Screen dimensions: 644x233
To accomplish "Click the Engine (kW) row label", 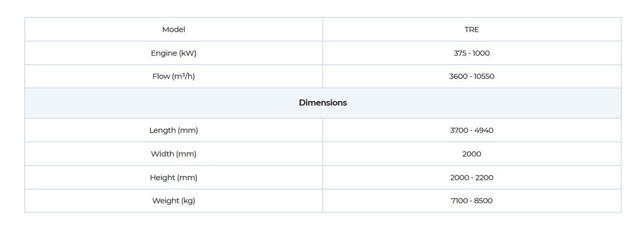I will [174, 53].
